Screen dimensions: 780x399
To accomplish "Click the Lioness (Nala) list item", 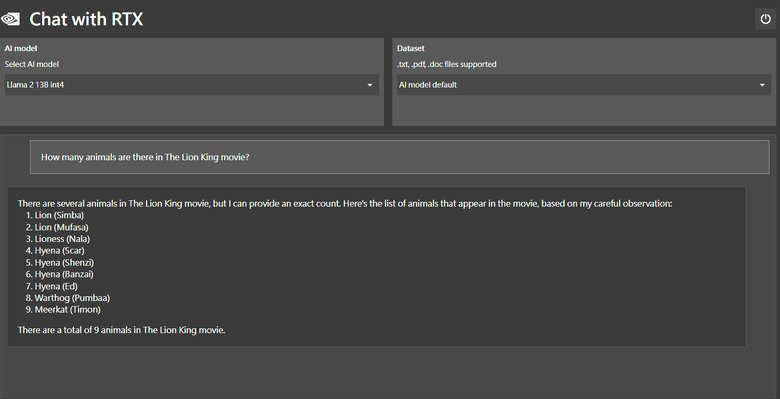I will pos(58,239).
